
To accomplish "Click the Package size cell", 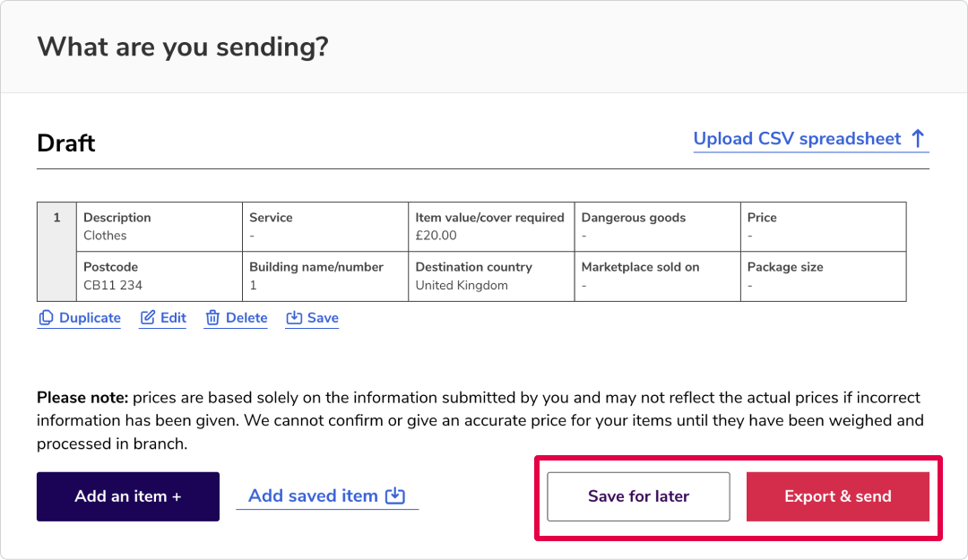I will coord(824,277).
